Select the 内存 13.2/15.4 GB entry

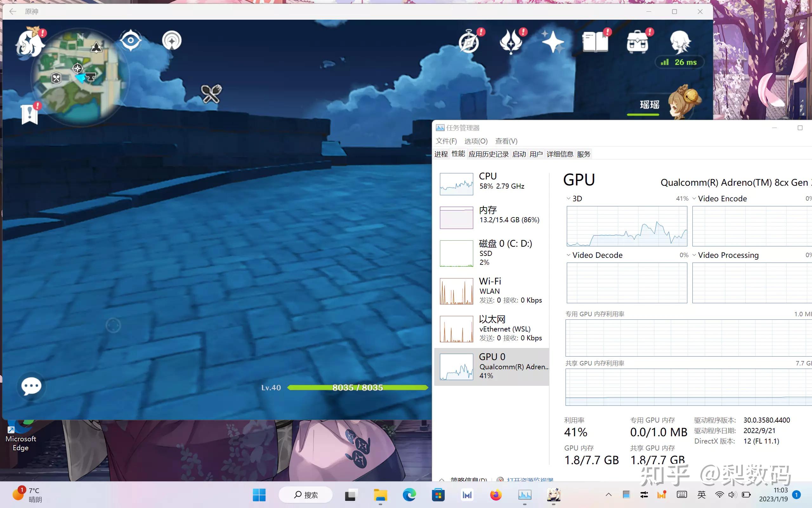[x=492, y=217]
